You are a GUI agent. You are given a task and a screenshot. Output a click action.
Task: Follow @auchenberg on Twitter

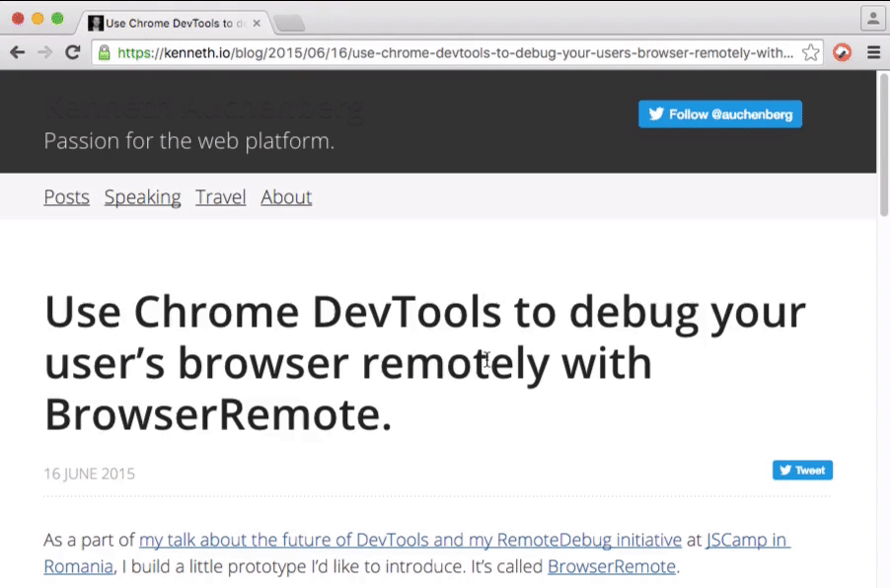point(720,114)
